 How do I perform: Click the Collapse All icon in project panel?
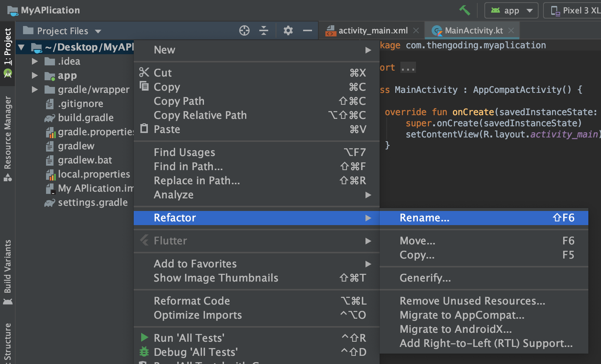pos(264,30)
